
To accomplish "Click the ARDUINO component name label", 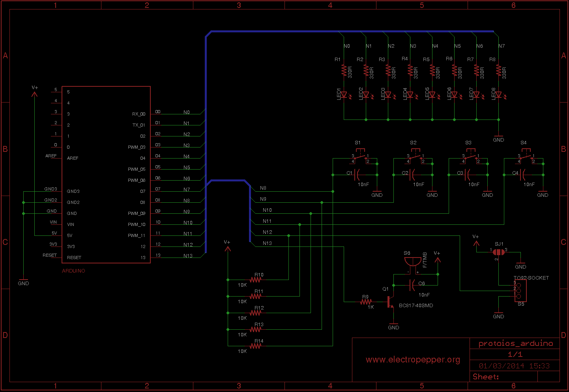I will pyautogui.click(x=73, y=271).
